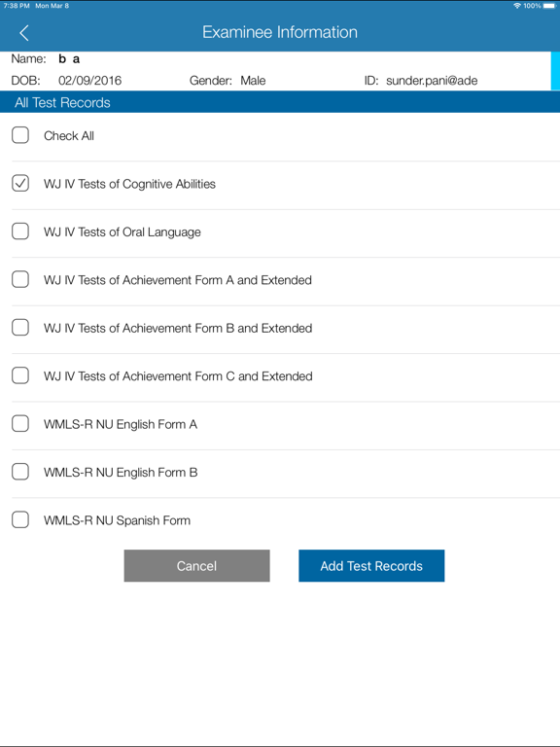
Task: Tap 'WMLS-R NU Spanish Form' label
Action: 117,520
